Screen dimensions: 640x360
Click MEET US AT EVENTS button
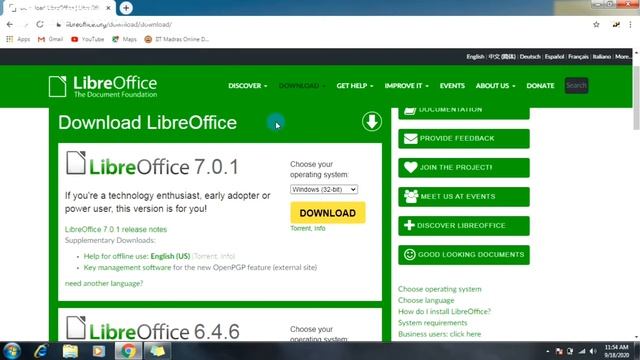click(x=464, y=197)
